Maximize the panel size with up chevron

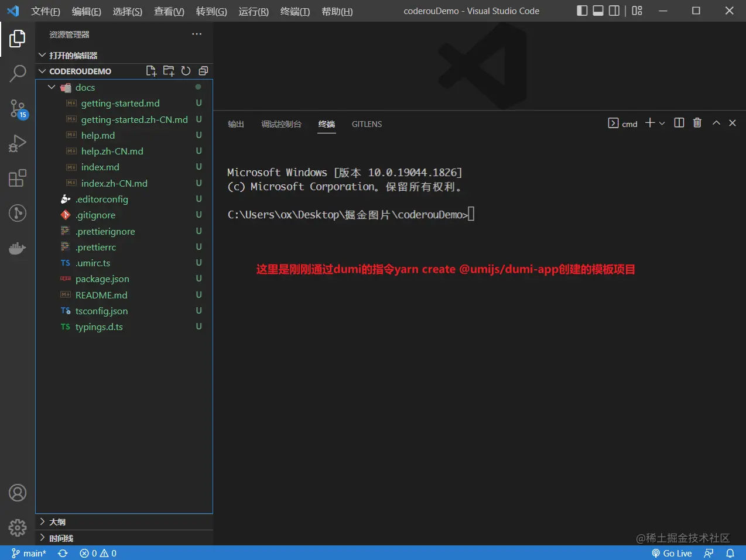716,123
